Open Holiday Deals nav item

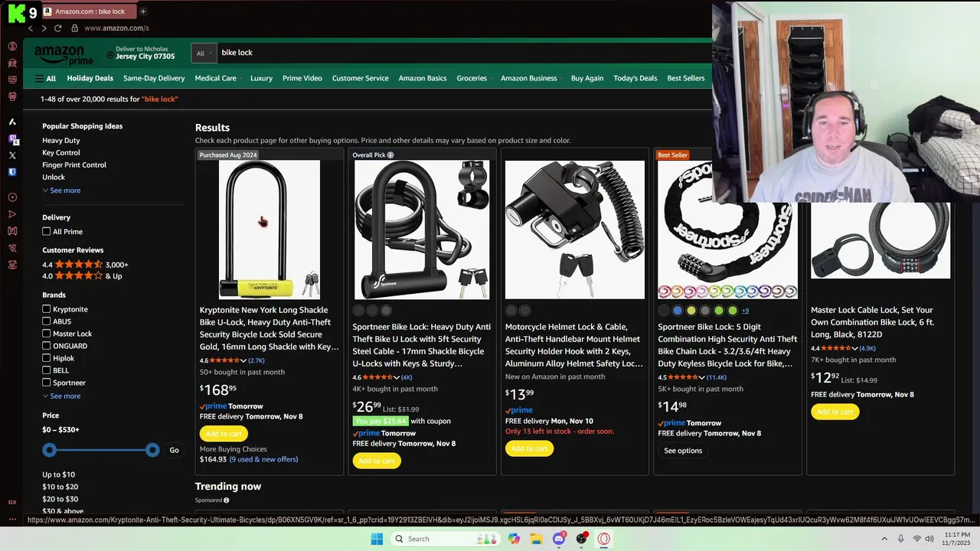tap(90, 78)
